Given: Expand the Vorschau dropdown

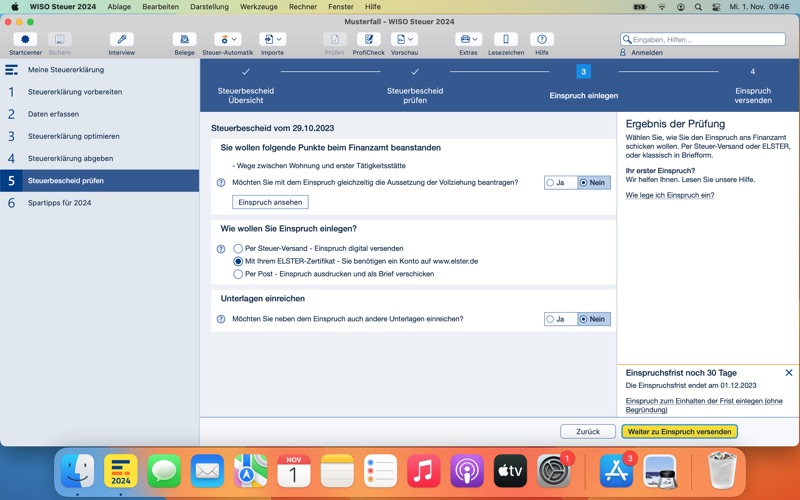Looking at the screenshot, I should (x=405, y=39).
